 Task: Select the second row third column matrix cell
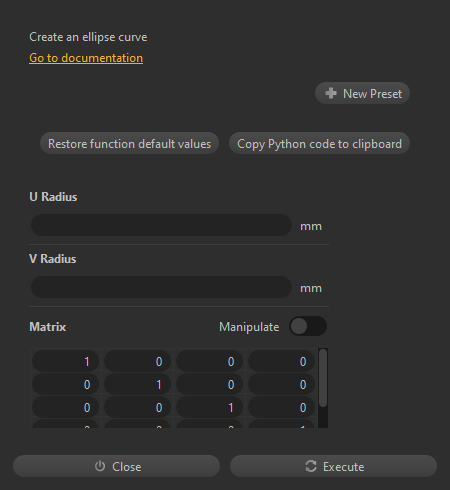click(210, 384)
